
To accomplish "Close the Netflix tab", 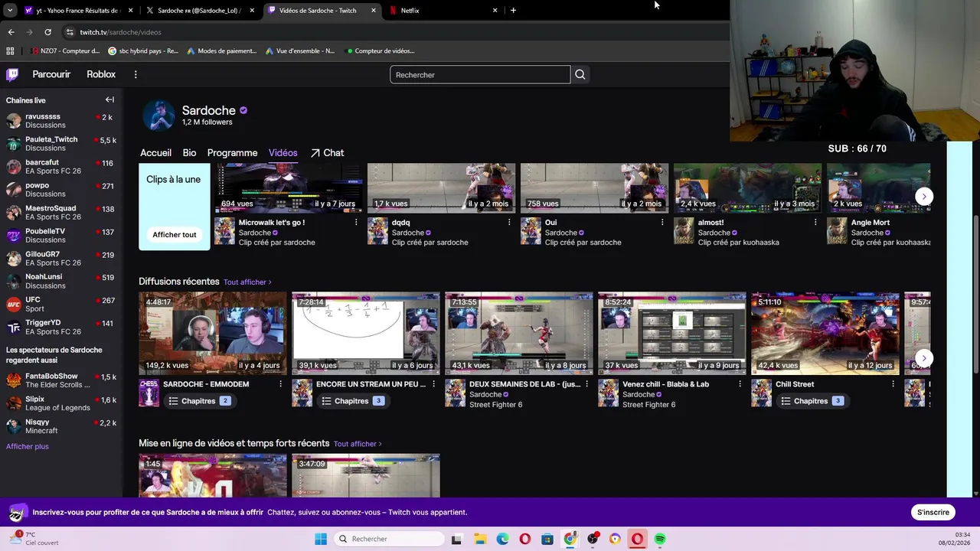I will tap(495, 11).
